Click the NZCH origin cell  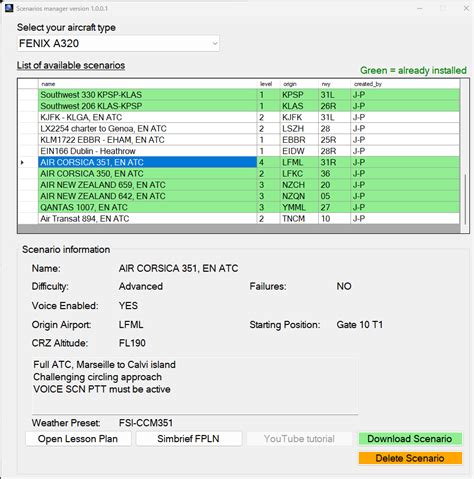coord(299,185)
